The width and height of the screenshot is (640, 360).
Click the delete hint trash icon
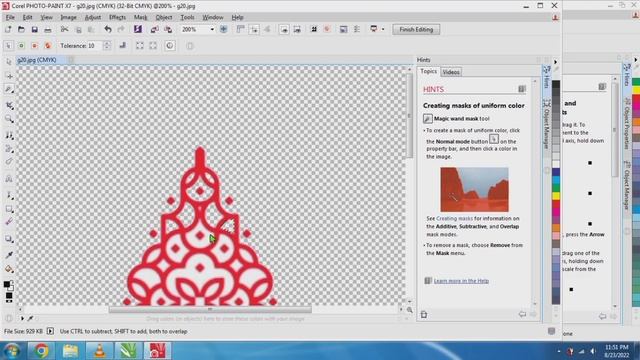tap(424, 315)
